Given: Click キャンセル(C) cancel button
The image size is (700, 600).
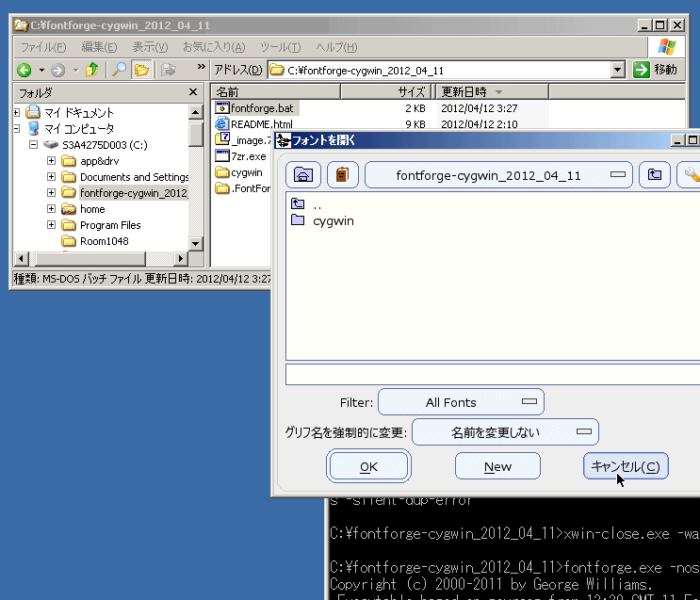Looking at the screenshot, I should (626, 466).
